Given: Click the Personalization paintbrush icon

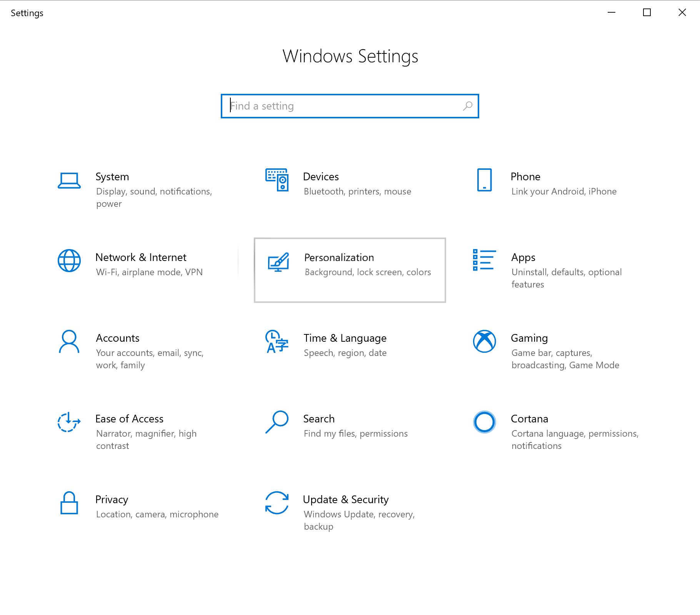Looking at the screenshot, I should [x=278, y=262].
